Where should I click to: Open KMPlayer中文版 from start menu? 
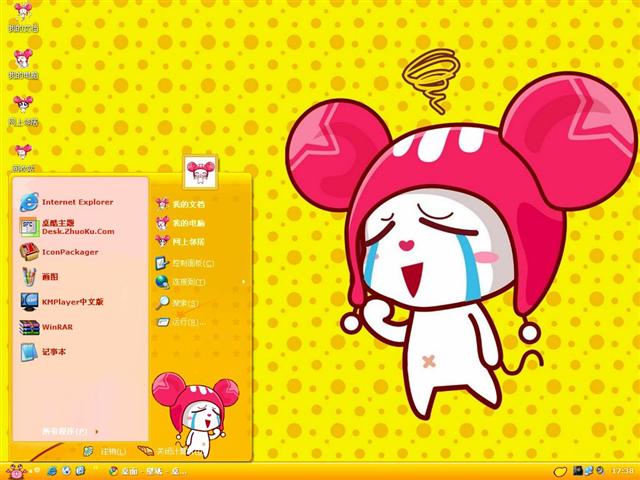pos(61,302)
